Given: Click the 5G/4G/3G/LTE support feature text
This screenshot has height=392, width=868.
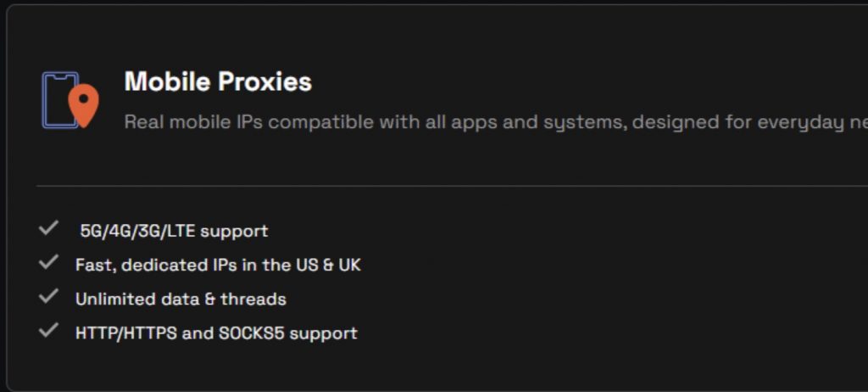Looking at the screenshot, I should point(174,231).
